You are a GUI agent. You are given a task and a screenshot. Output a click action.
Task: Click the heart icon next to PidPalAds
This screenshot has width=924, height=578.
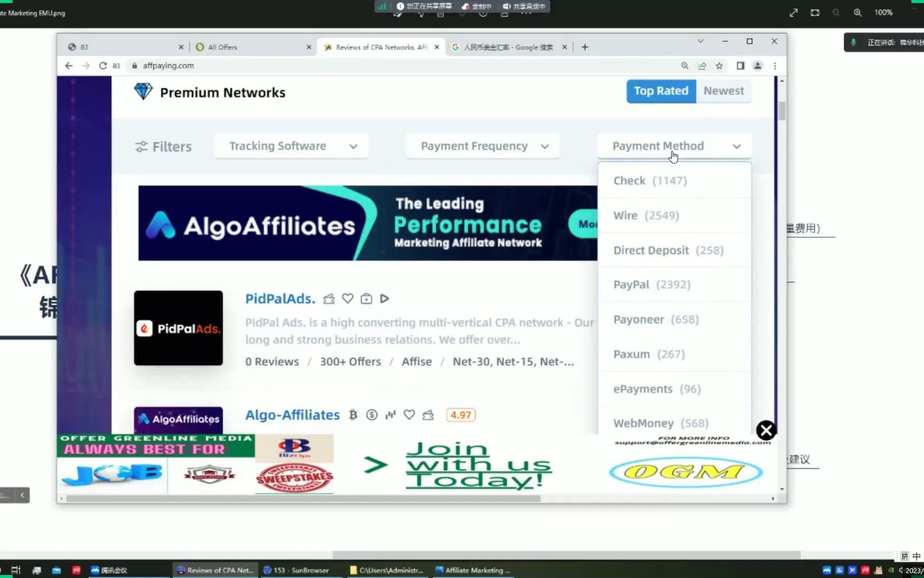tap(348, 299)
